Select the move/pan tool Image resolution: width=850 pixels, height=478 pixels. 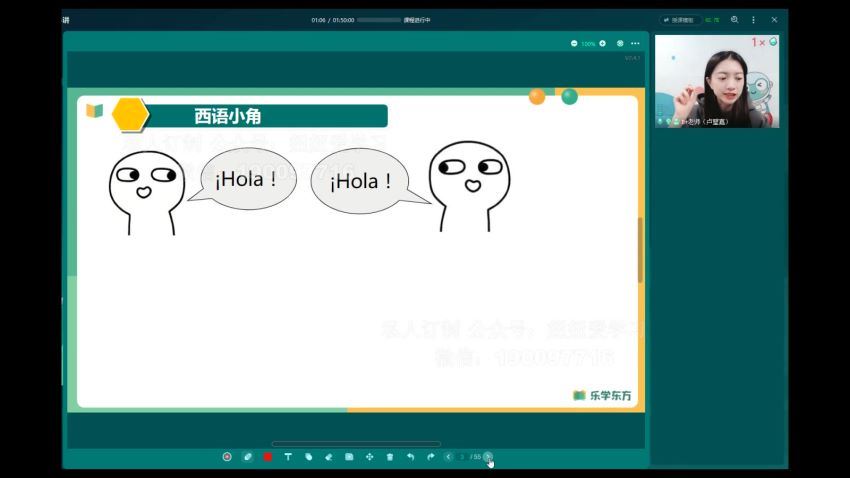tap(369, 457)
